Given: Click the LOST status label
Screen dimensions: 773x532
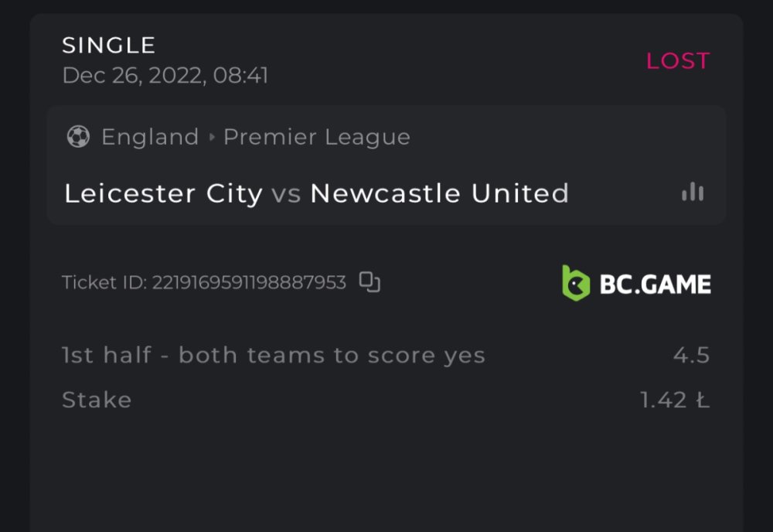Looking at the screenshot, I should tap(678, 61).
